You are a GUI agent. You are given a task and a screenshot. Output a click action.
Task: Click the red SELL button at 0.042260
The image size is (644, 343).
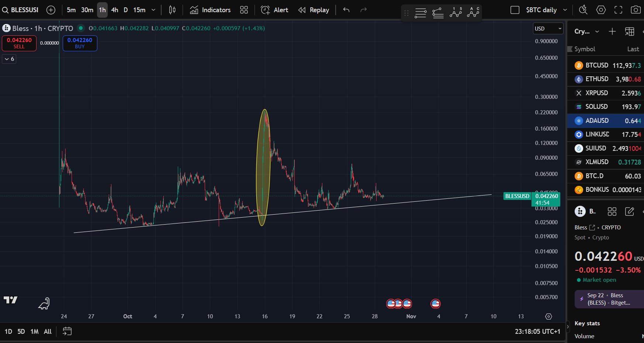[x=19, y=43]
